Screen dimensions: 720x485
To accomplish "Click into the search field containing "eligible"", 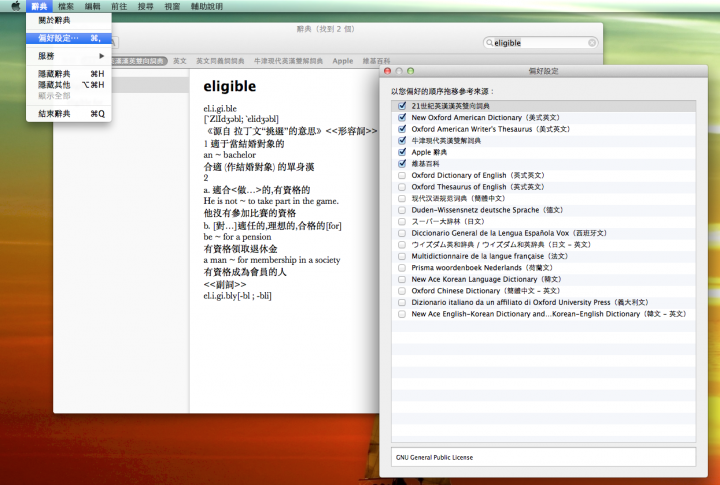I will click(x=540, y=43).
